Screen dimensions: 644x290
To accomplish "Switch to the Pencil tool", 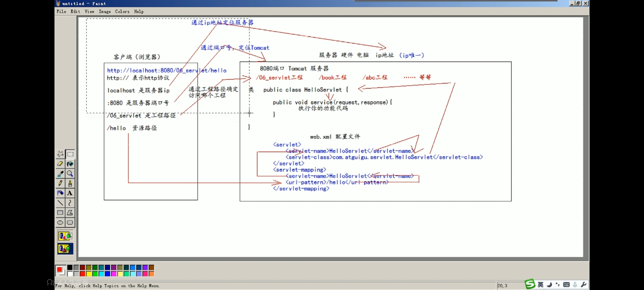I will pos(60,183).
